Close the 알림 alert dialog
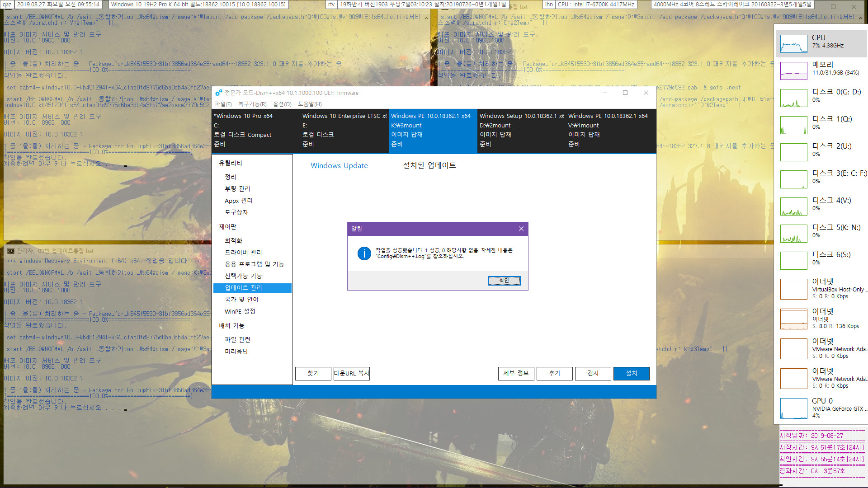 (x=521, y=229)
